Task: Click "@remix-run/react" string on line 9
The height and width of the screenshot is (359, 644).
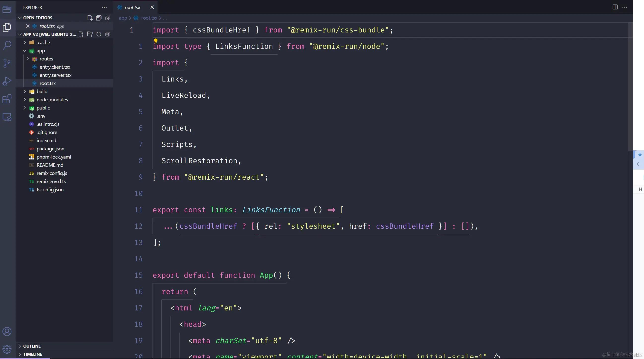Action: click(224, 177)
